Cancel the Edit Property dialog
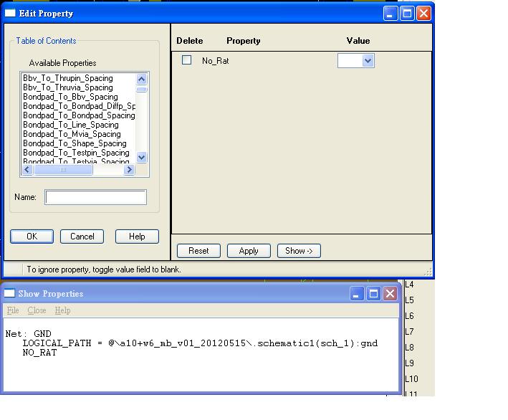This screenshot has height=420, width=508. pyautogui.click(x=82, y=237)
